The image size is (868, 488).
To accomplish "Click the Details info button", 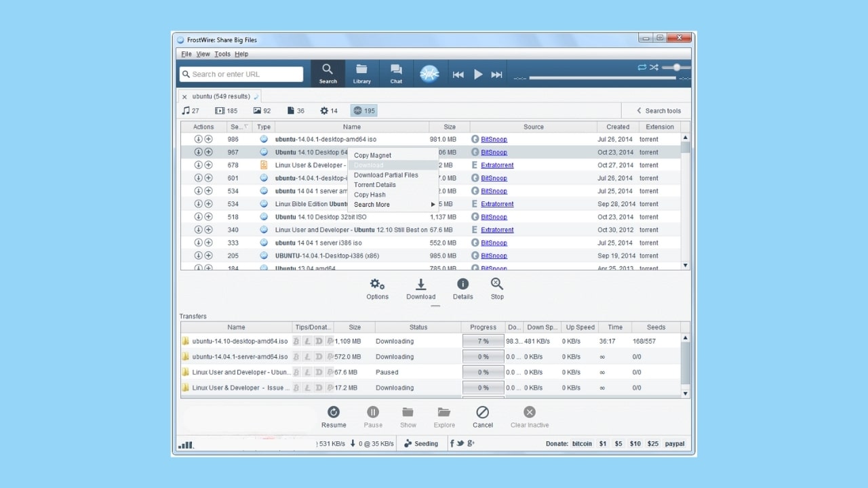I will (x=462, y=289).
